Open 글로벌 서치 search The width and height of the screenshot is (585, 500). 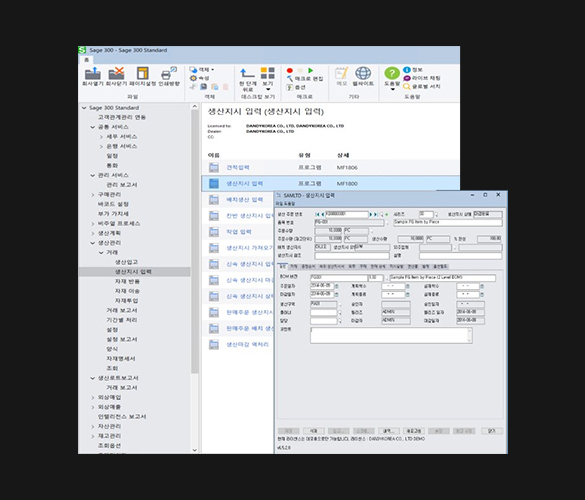tap(422, 86)
